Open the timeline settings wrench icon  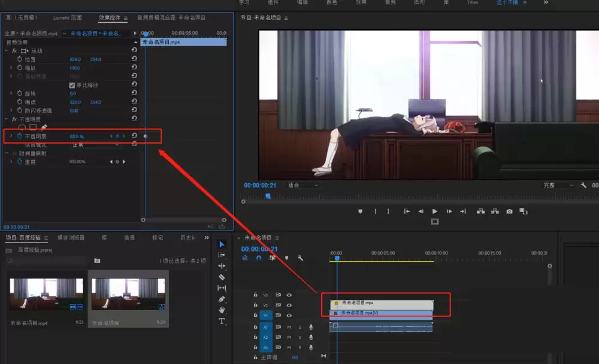300,258
